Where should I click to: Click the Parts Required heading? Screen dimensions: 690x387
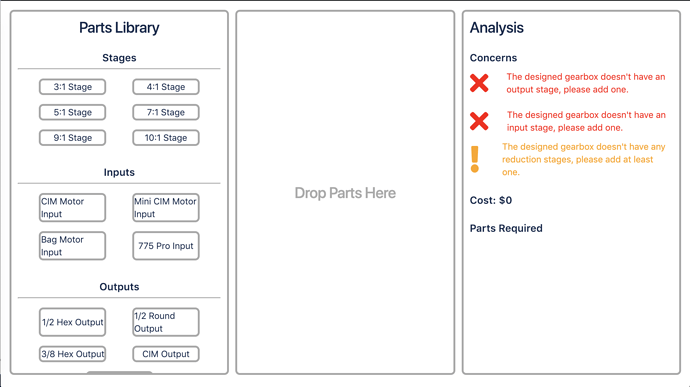coord(506,228)
